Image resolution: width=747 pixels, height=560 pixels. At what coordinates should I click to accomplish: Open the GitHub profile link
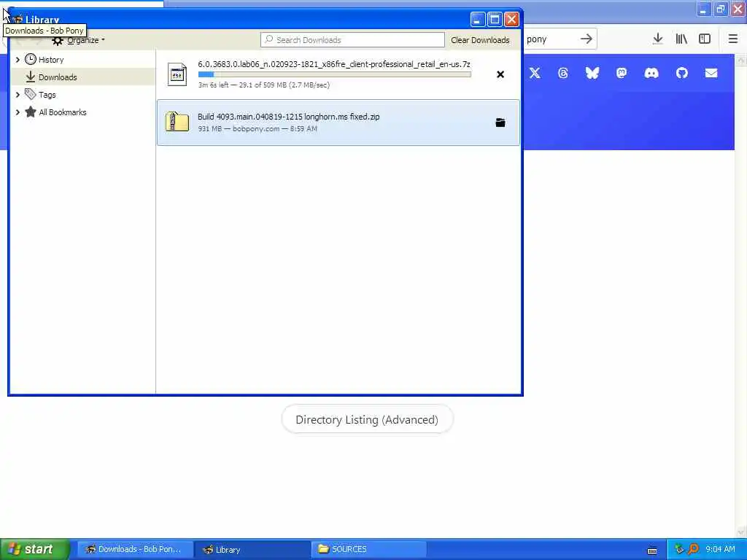click(x=682, y=73)
